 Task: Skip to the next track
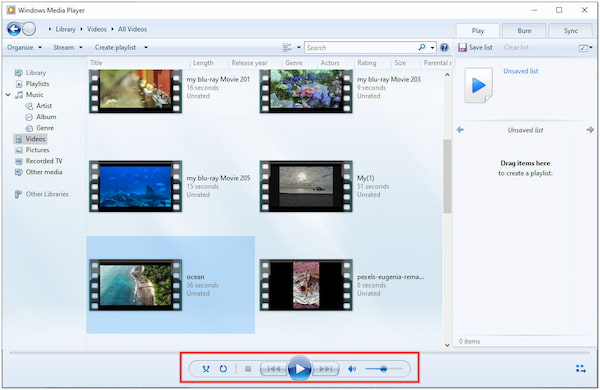(326, 369)
